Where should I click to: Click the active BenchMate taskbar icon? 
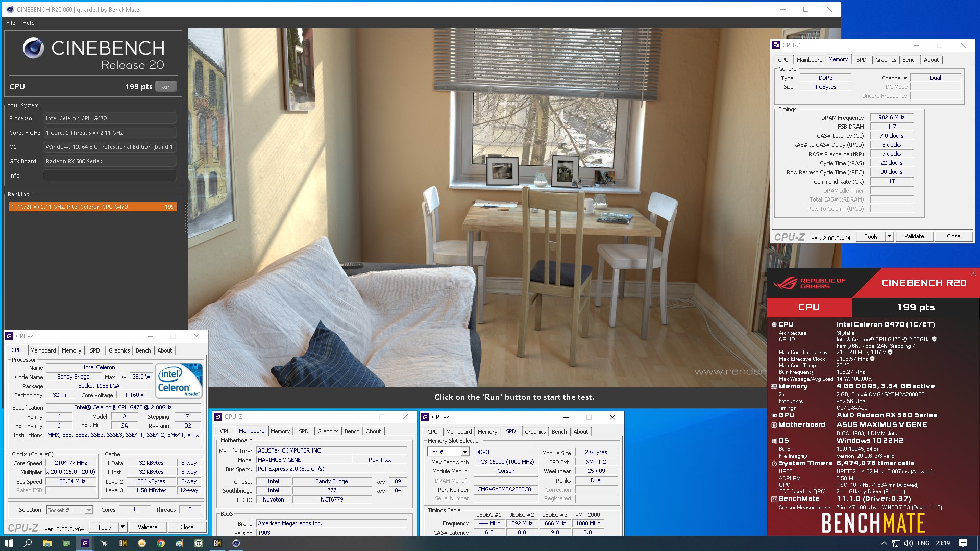(x=217, y=543)
